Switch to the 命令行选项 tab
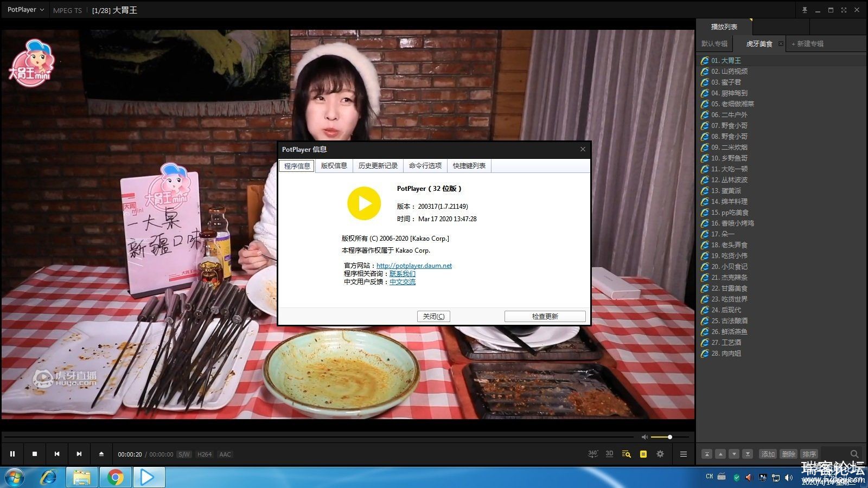The image size is (868, 488). pyautogui.click(x=425, y=165)
